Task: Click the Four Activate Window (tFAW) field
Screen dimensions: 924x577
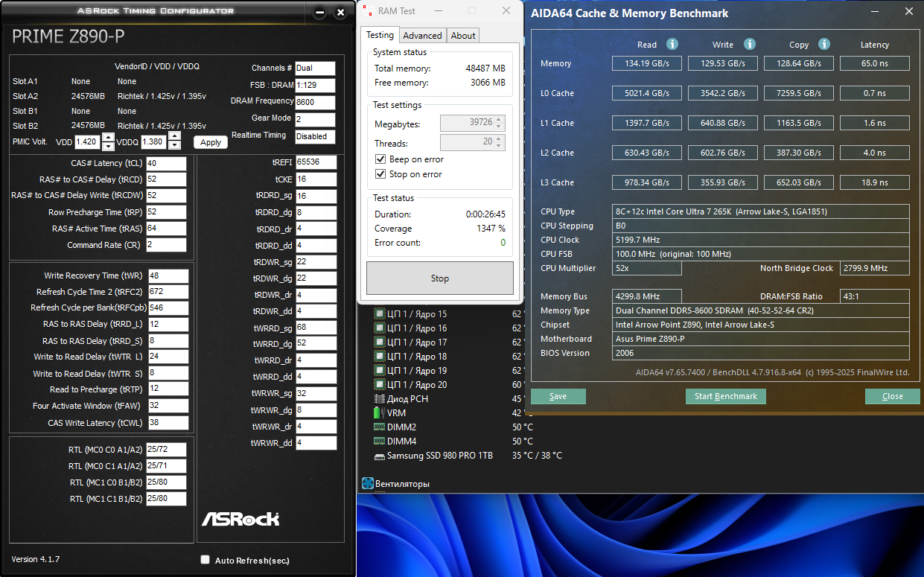Action: pos(168,406)
